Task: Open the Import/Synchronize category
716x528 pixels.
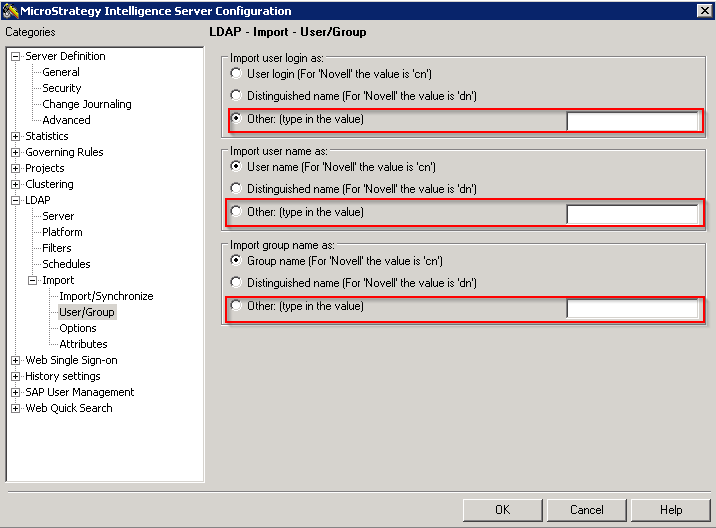Action: [x=106, y=296]
